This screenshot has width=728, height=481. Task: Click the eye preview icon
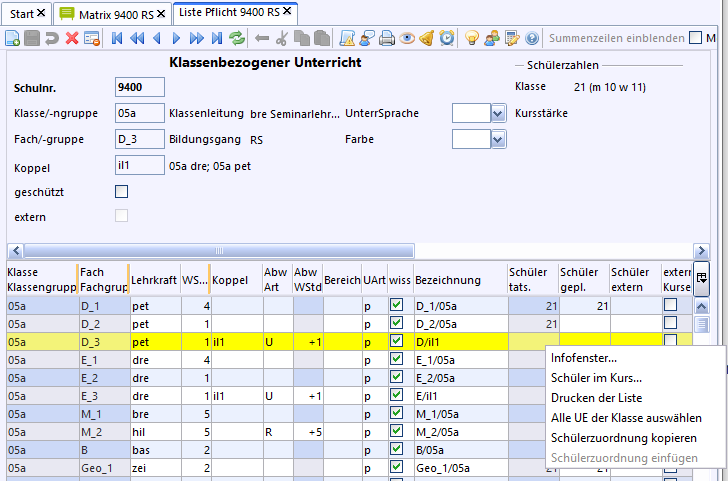(x=407, y=38)
